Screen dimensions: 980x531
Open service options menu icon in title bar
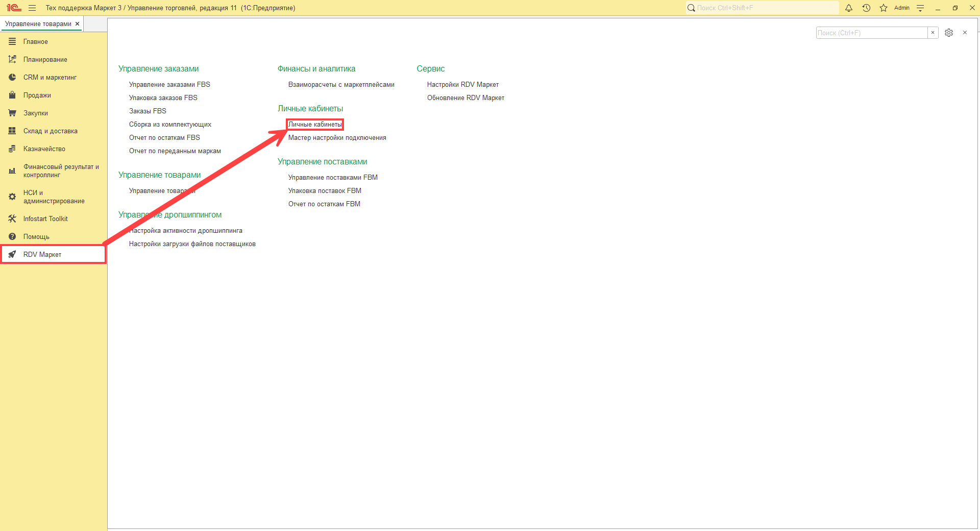click(920, 8)
